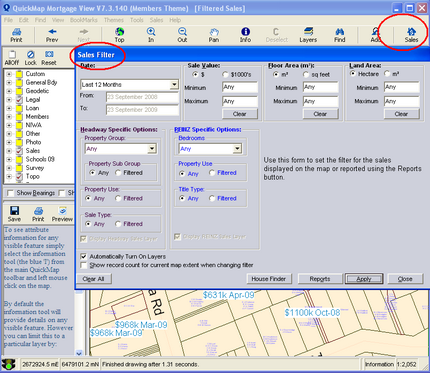Expand the Schools 09 layer group
The width and height of the screenshot is (430, 373).
tap(9, 159)
